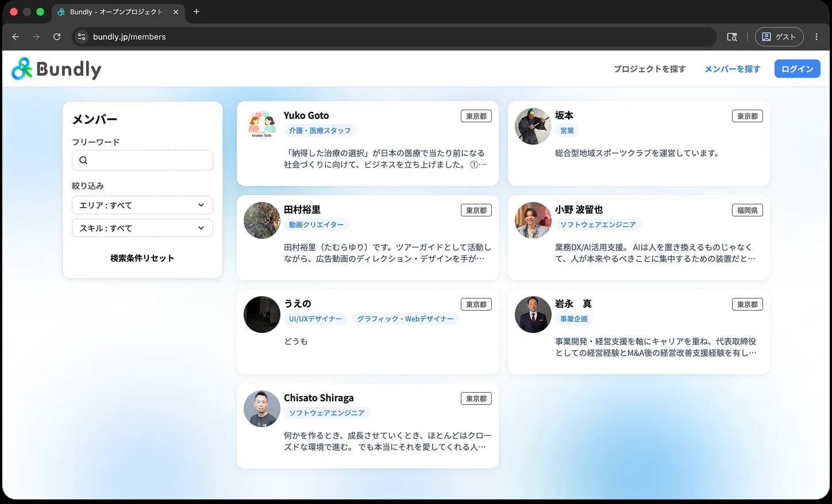This screenshot has height=504, width=832.
Task: Open 岩永 真's profile avatar
Action: tap(533, 315)
